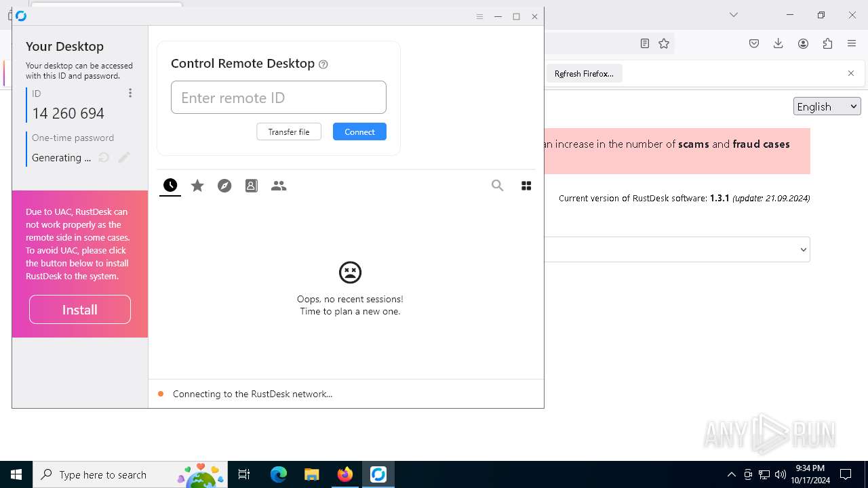Image resolution: width=868 pixels, height=488 pixels.
Task: Edit password with the pencil icon
Action: [x=124, y=157]
